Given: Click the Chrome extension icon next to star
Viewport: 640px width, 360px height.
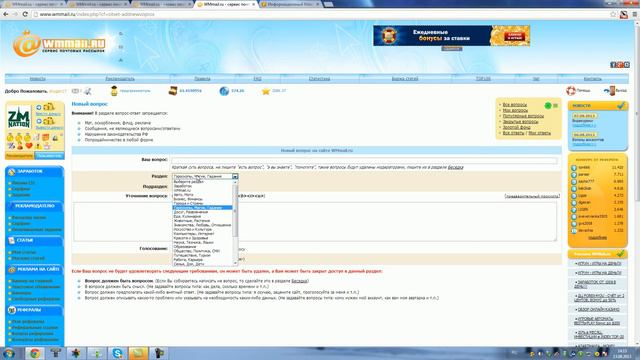Looking at the screenshot, I should tap(624, 14).
